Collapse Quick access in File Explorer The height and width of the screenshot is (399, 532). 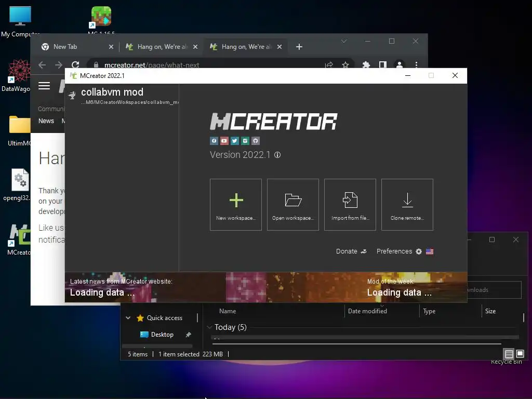click(128, 318)
